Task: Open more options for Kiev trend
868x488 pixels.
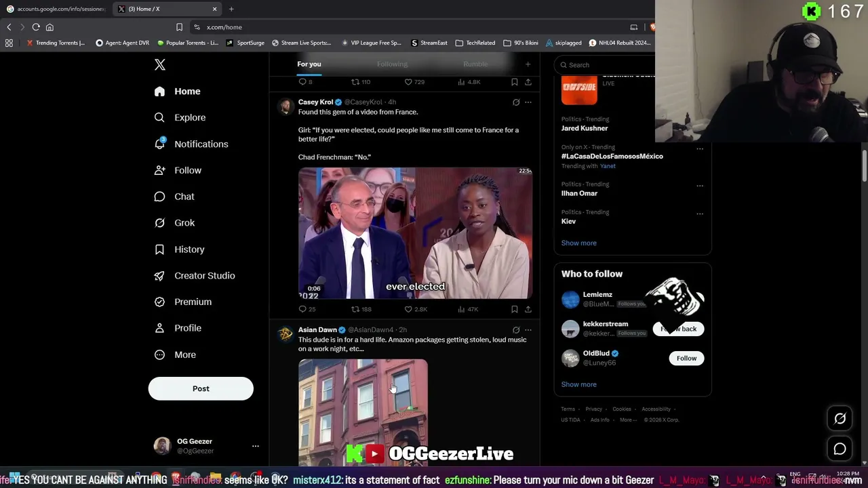Action: 700,213
